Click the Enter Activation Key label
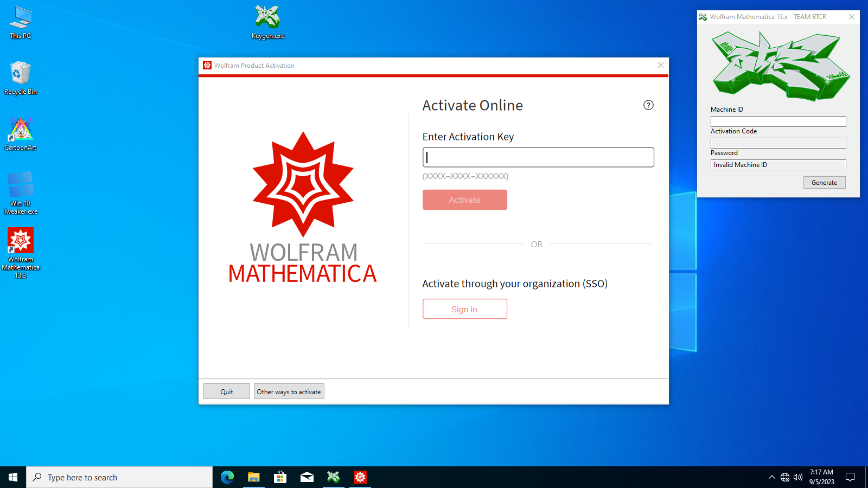Image resolution: width=868 pixels, height=488 pixels. [x=468, y=137]
